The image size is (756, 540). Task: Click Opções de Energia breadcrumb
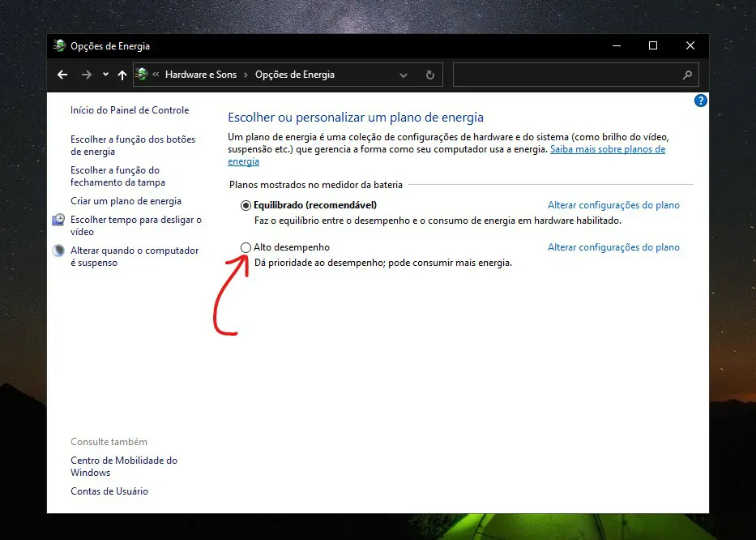coord(295,75)
